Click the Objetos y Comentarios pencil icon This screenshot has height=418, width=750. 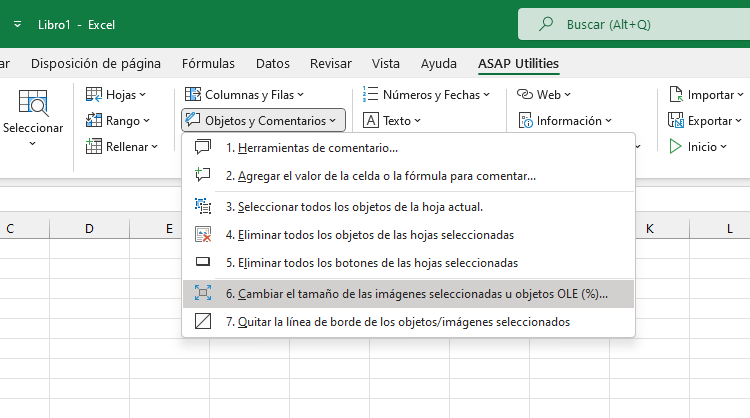193,120
